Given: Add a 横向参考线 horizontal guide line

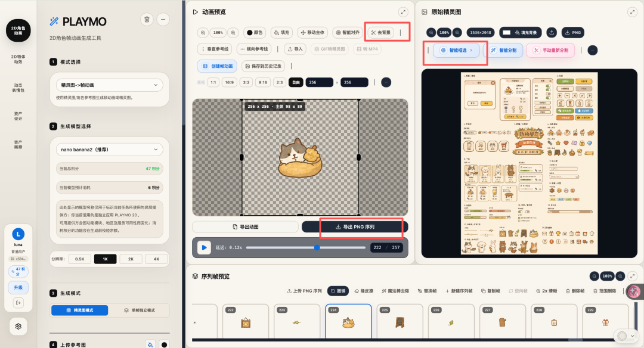Looking at the screenshot, I should pyautogui.click(x=254, y=49).
